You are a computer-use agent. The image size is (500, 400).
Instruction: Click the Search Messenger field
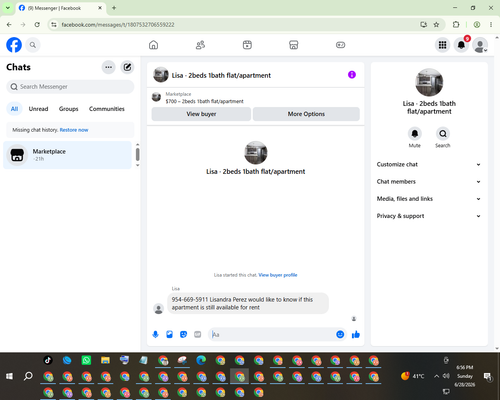tap(70, 87)
